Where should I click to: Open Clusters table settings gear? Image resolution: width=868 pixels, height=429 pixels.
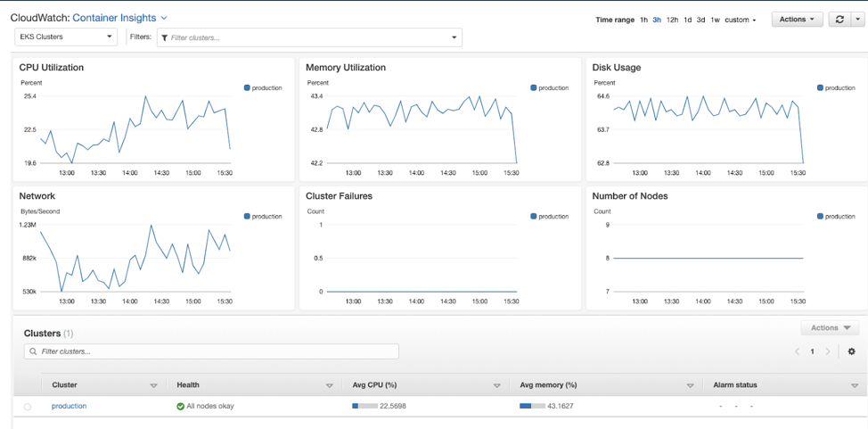tap(851, 351)
